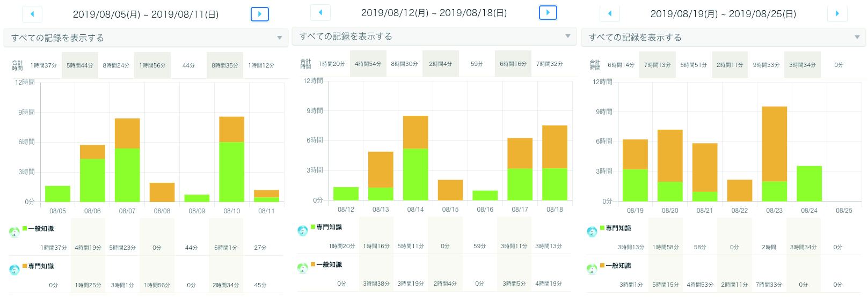Go to next week from 2019/08/19 panel

coord(837,13)
